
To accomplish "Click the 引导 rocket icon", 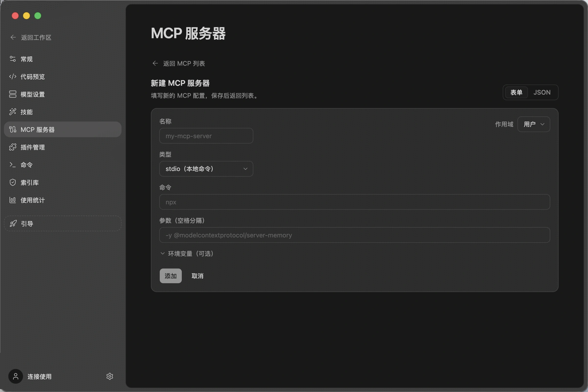I will [13, 223].
